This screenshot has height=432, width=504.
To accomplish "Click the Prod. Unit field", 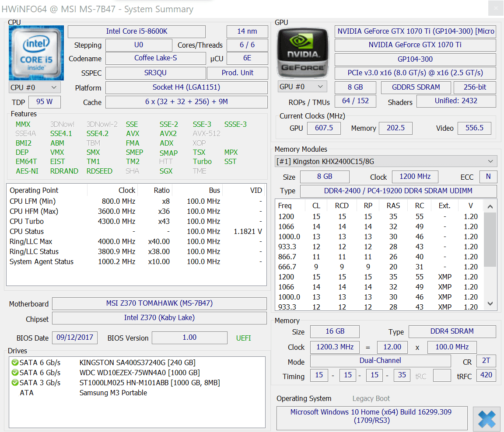I will click(238, 73).
